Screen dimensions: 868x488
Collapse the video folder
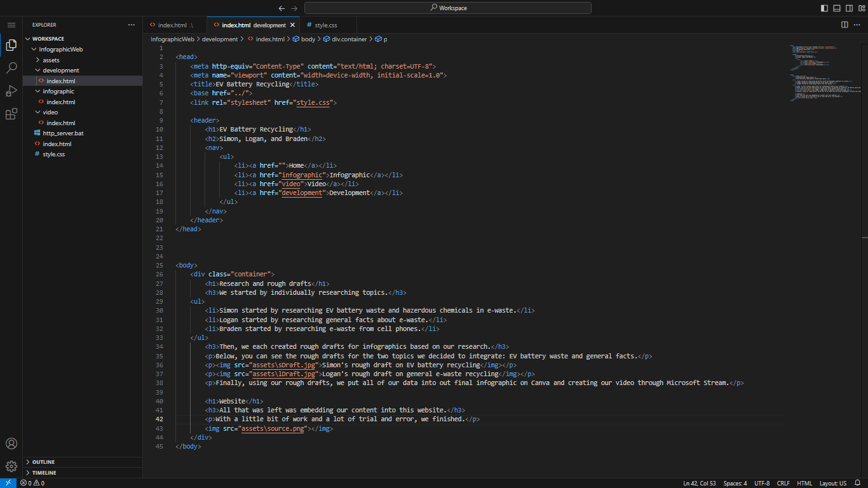coord(50,112)
